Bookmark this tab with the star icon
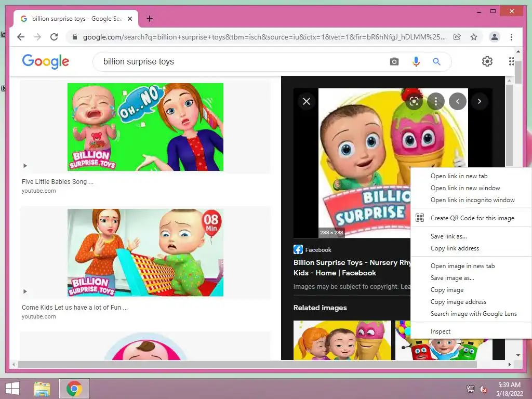Image resolution: width=532 pixels, height=399 pixels. (474, 37)
